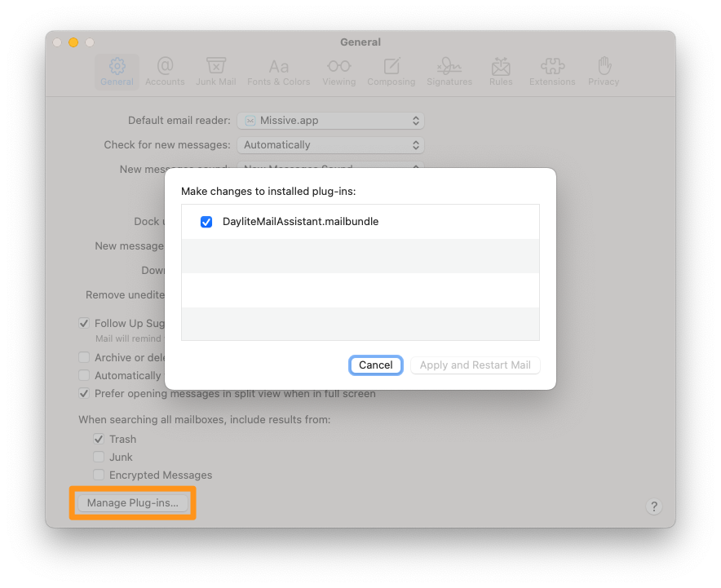The width and height of the screenshot is (721, 588).
Task: Open the Composing pencil icon
Action: [x=391, y=66]
